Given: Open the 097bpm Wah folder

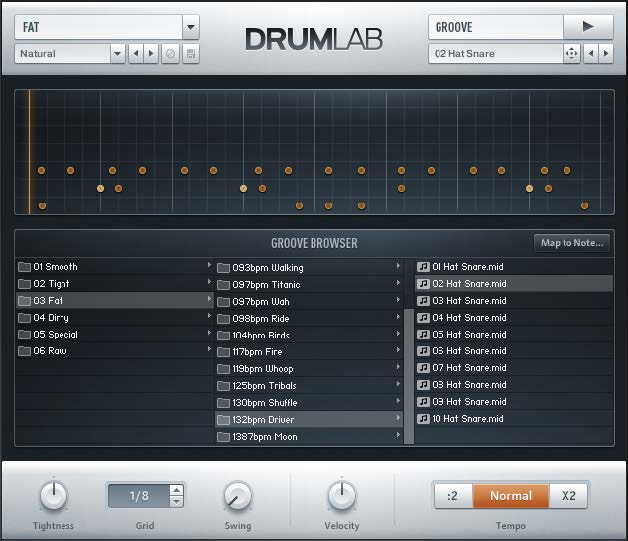Looking at the screenshot, I should point(309,302).
